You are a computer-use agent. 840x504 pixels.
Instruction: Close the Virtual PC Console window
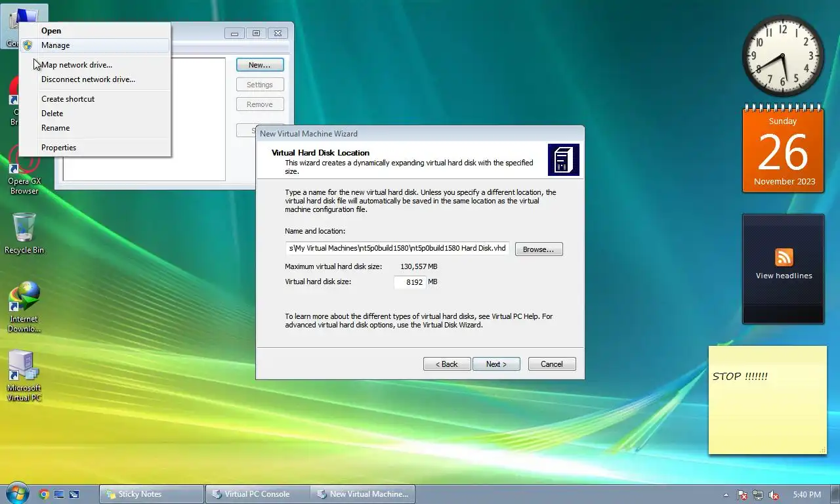pyautogui.click(x=278, y=33)
